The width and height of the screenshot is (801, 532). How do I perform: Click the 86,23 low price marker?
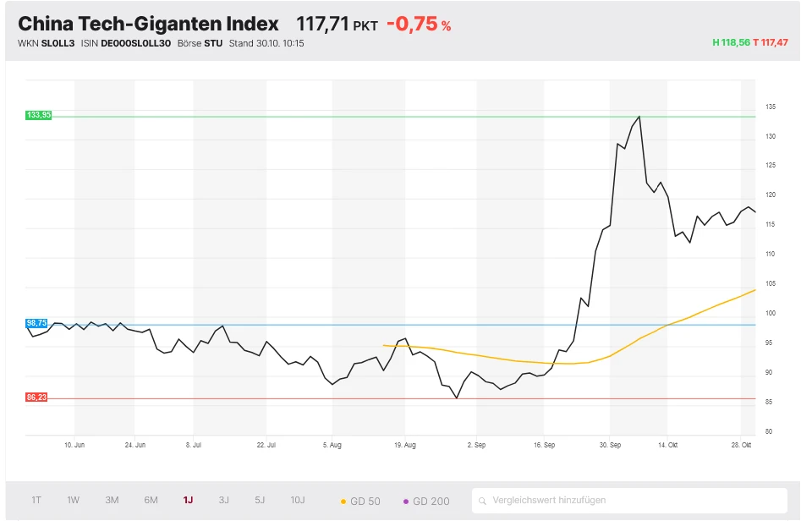(38, 395)
